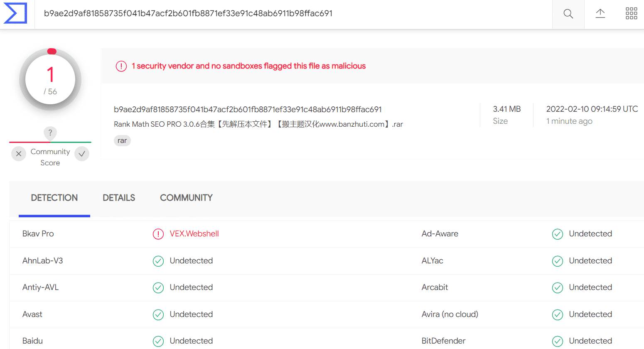Click the Bkav Pro vendor name

point(38,233)
